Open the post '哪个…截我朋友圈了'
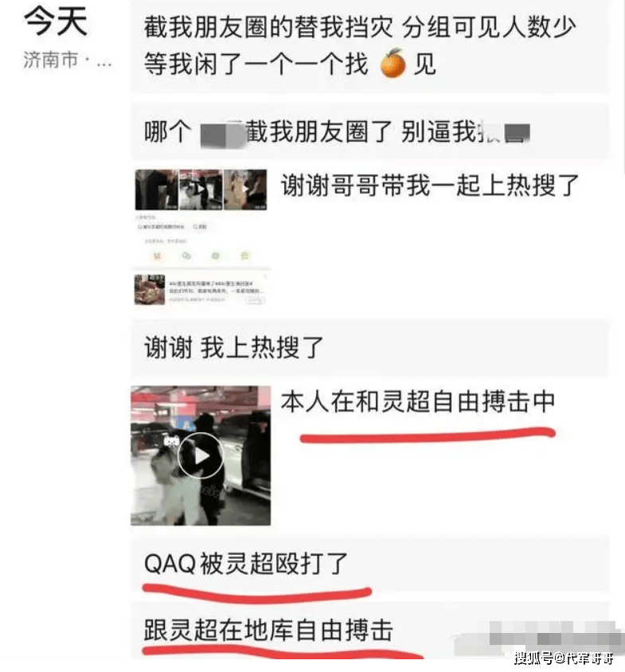This screenshot has height=672, width=625. click(x=370, y=131)
